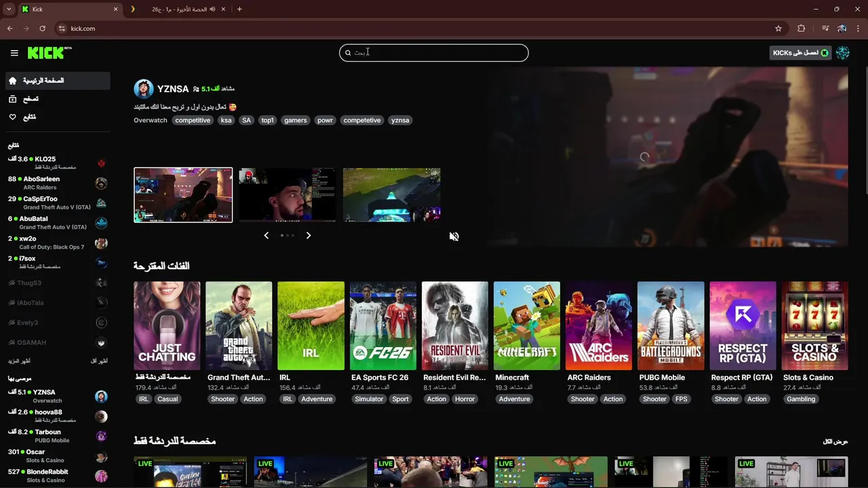Open hoova88 in recommended channels

click(x=58, y=416)
